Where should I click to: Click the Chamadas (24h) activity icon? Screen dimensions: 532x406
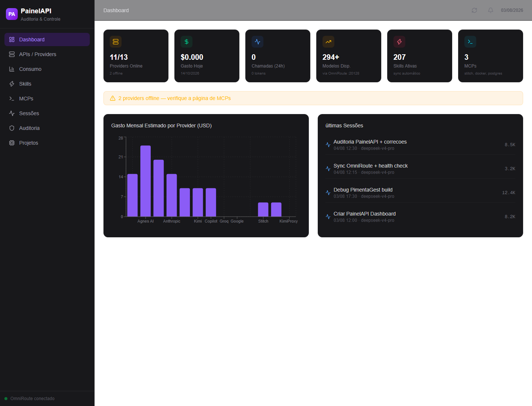258,42
